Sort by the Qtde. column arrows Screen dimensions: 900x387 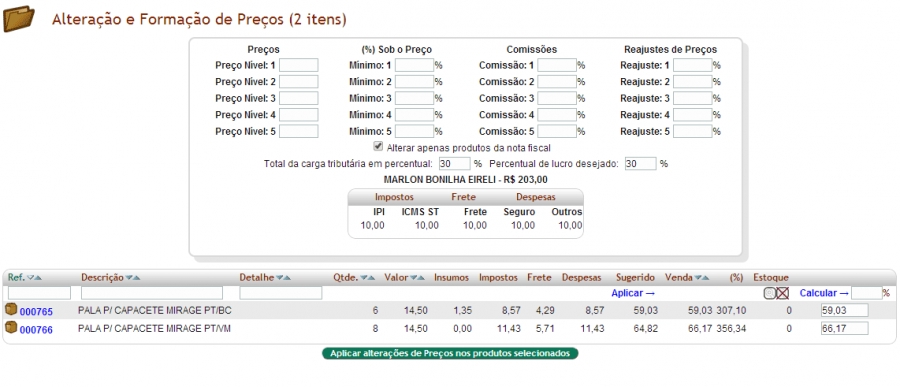368,278
